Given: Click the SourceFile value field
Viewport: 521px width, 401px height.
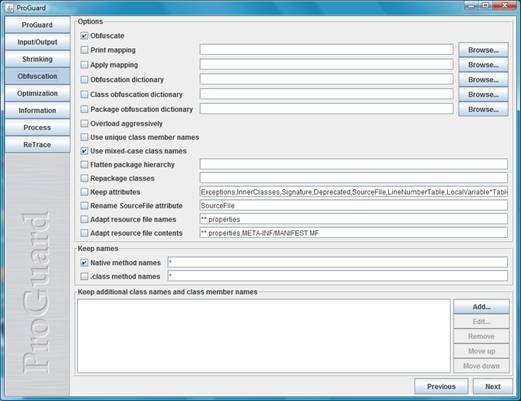Looking at the screenshot, I should (354, 205).
